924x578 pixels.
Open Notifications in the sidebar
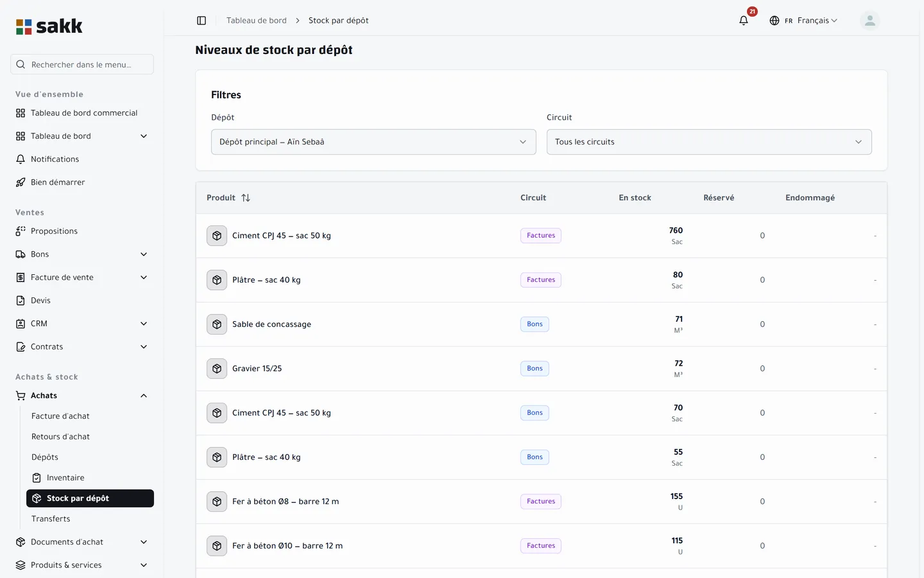click(82, 159)
